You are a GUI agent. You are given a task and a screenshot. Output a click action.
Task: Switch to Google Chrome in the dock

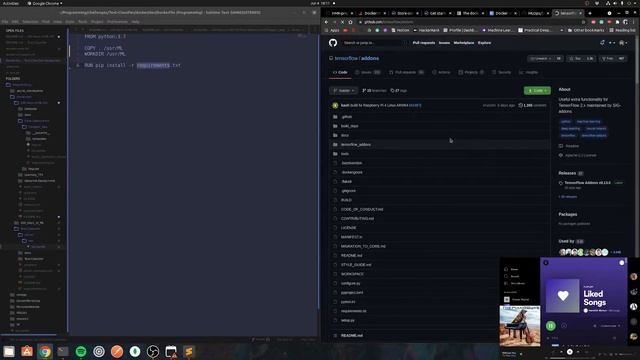pyautogui.click(x=45, y=351)
